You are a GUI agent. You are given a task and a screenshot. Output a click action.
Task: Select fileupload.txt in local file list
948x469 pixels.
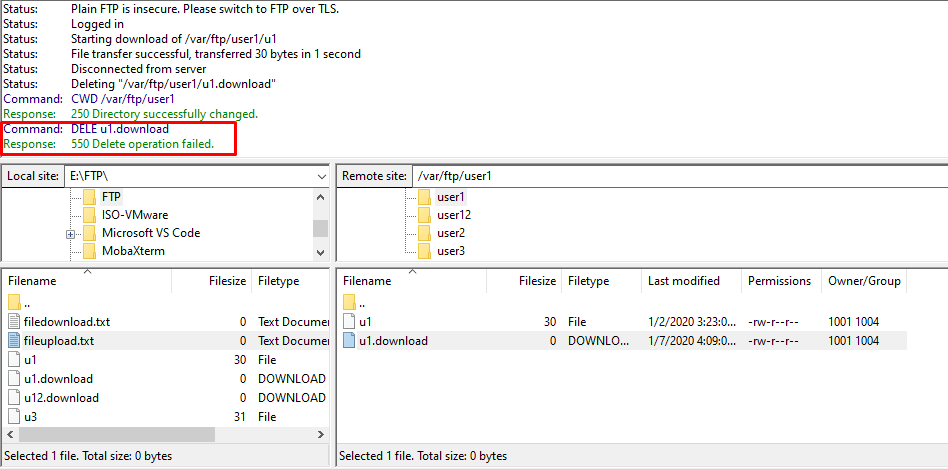coord(166,341)
